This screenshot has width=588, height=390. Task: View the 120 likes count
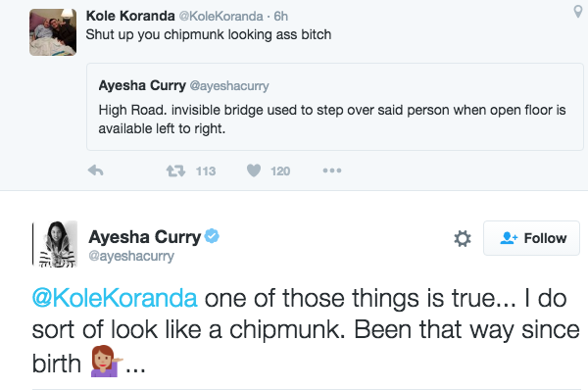click(x=280, y=171)
